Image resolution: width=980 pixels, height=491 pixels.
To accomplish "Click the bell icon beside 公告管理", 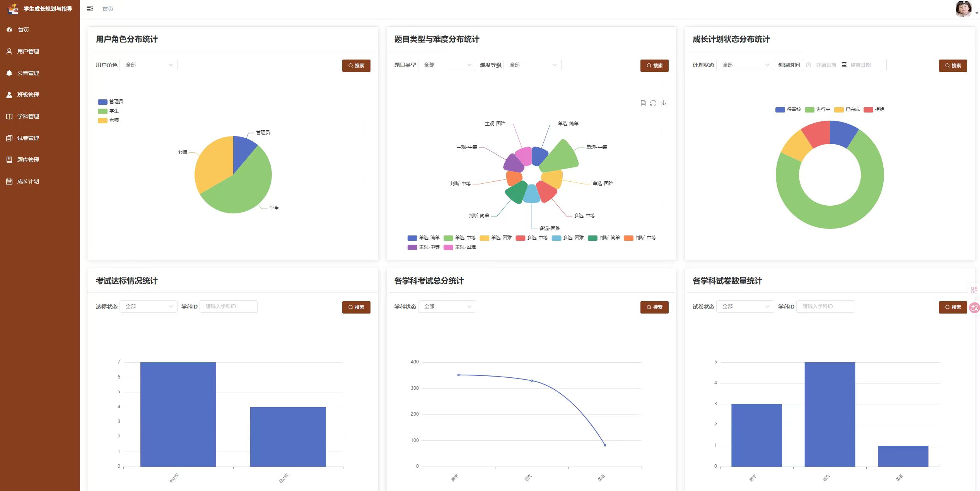I will coord(9,73).
